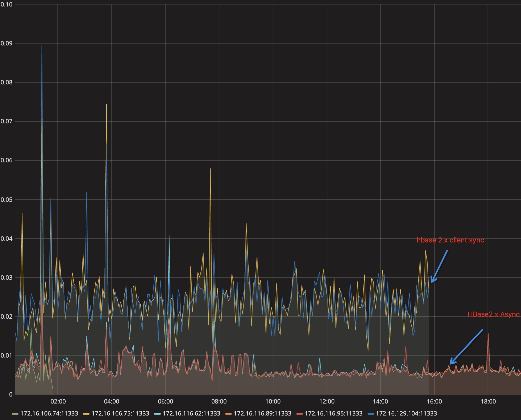The height and width of the screenshot is (420, 521).
Task: Click the hbase 2.x client sync annotation
Action: tap(450, 240)
